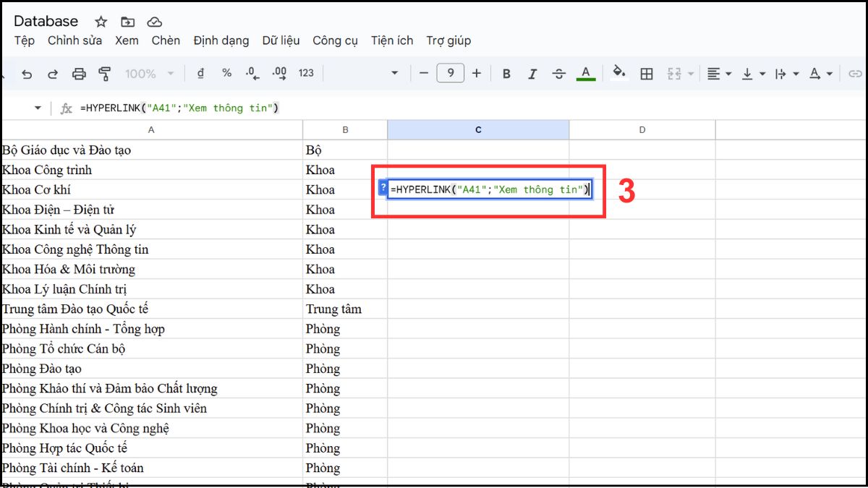Image resolution: width=868 pixels, height=488 pixels.
Task: Toggle strikethrough formatting
Action: (x=557, y=73)
